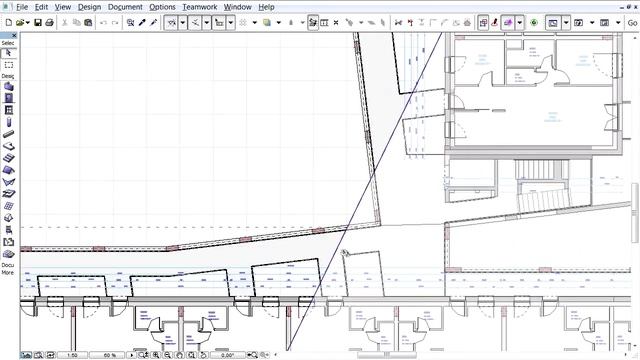Image resolution: width=640 pixels, height=360 pixels.
Task: Pick up parameters with the eyedropper icon
Action: point(142,23)
